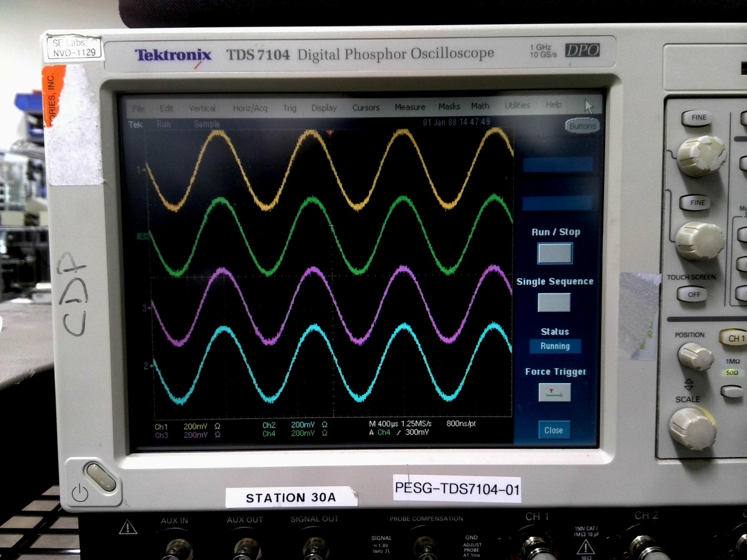Toggle the Run / Stop button
747x560 pixels.
pos(555,254)
